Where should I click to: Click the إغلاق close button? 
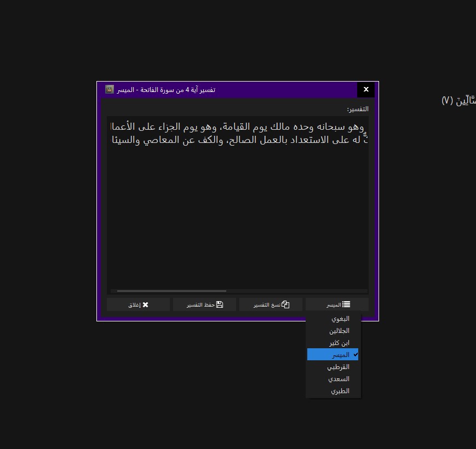tap(138, 304)
